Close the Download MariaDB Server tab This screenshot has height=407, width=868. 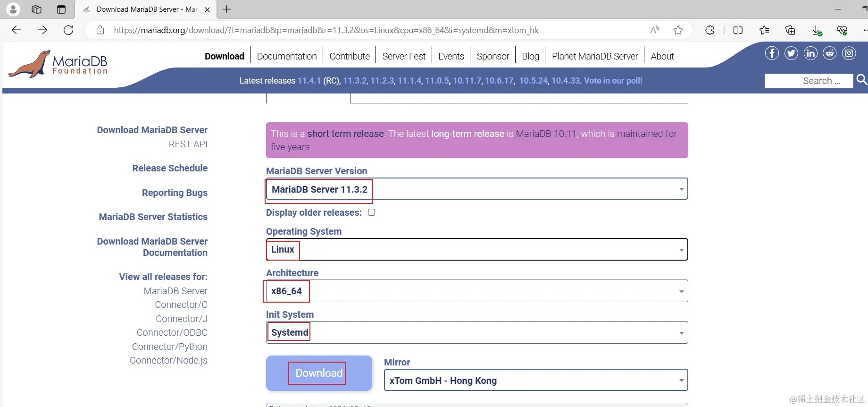(207, 9)
